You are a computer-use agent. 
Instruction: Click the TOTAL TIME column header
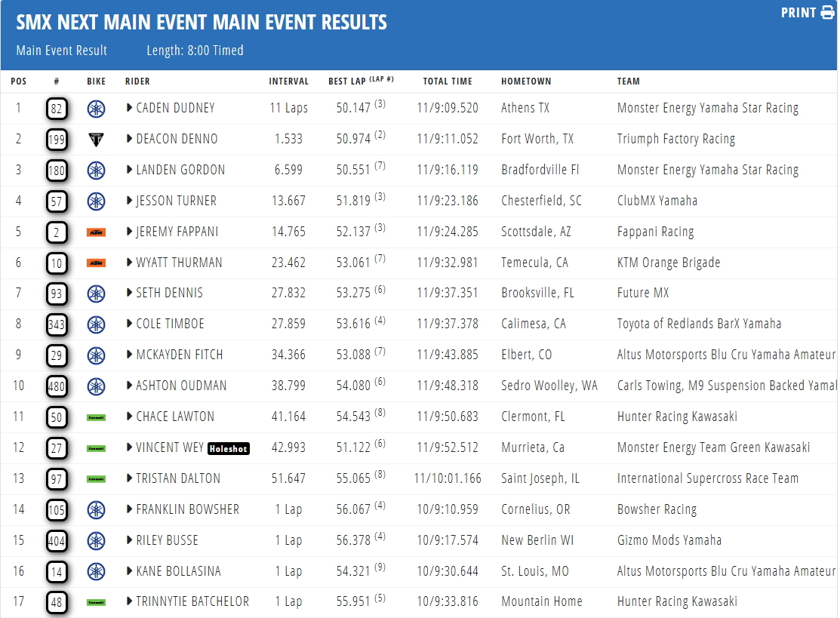pyautogui.click(x=448, y=81)
